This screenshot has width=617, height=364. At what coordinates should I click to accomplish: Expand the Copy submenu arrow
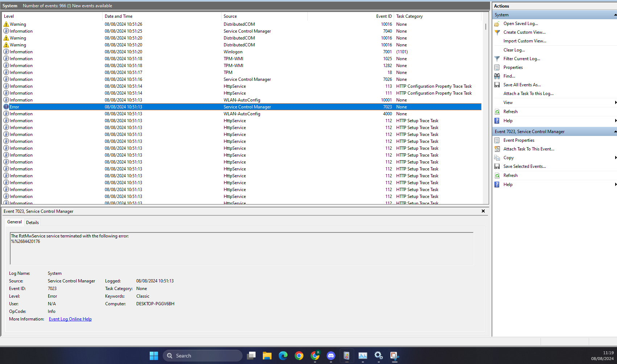615,158
